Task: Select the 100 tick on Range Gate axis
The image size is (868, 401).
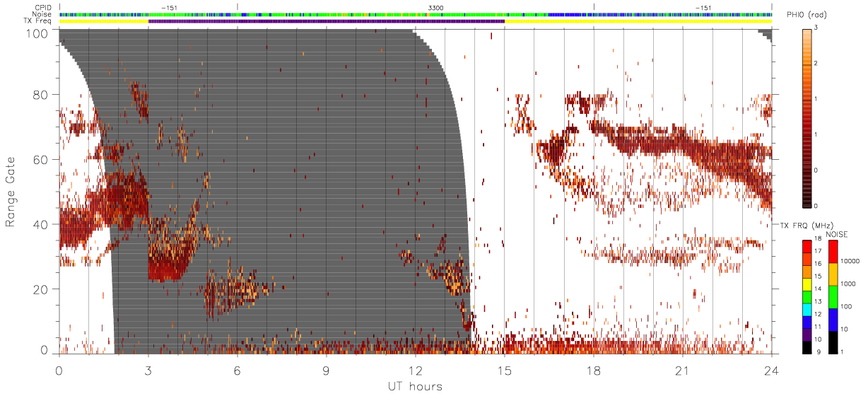Action: click(37, 33)
